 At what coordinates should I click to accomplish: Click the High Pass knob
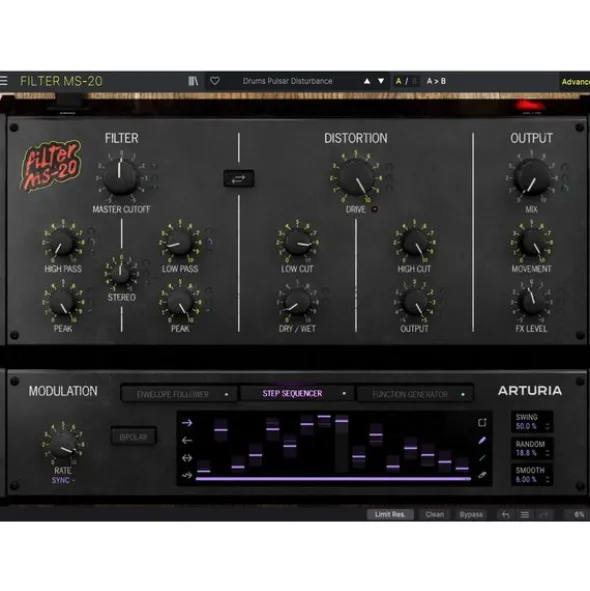62,243
